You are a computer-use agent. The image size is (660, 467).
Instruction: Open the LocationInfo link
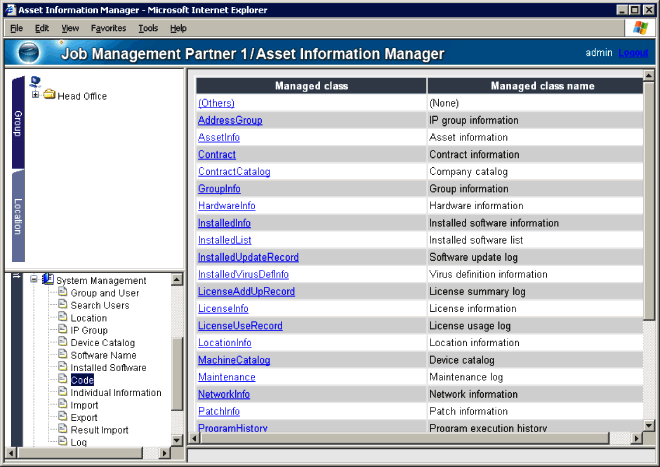[225, 343]
